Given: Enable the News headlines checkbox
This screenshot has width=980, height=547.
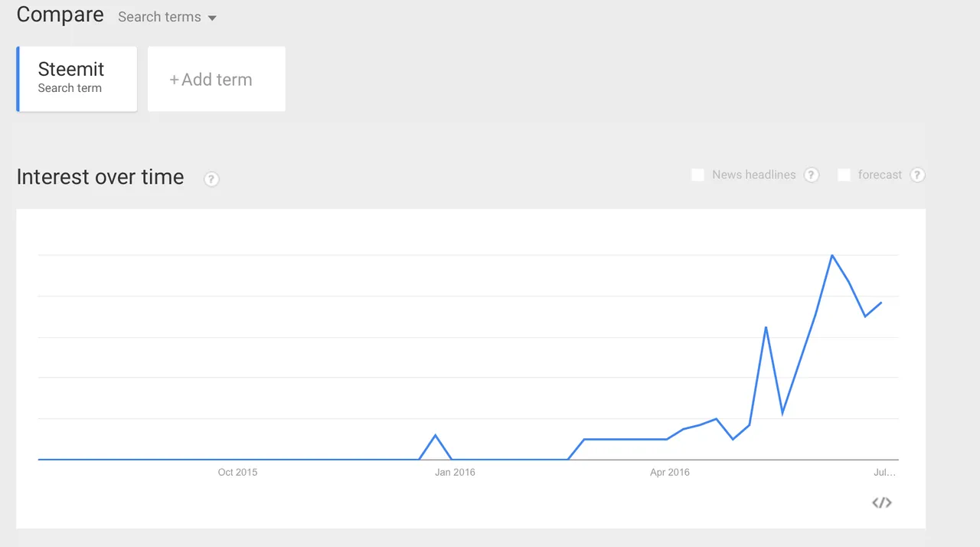Looking at the screenshot, I should coord(697,175).
